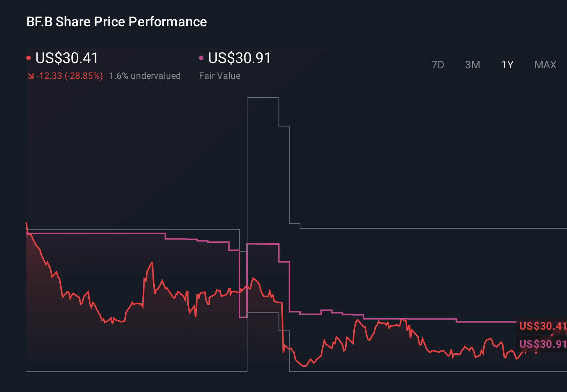Viewport: 567px width, 392px height.
Task: Click the BF.B Share Price Performance title
Action: [x=116, y=22]
